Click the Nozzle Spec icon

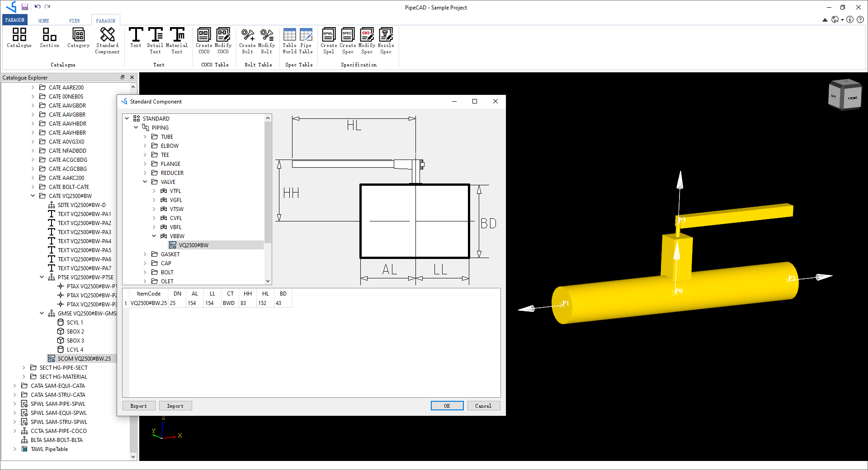point(386,41)
